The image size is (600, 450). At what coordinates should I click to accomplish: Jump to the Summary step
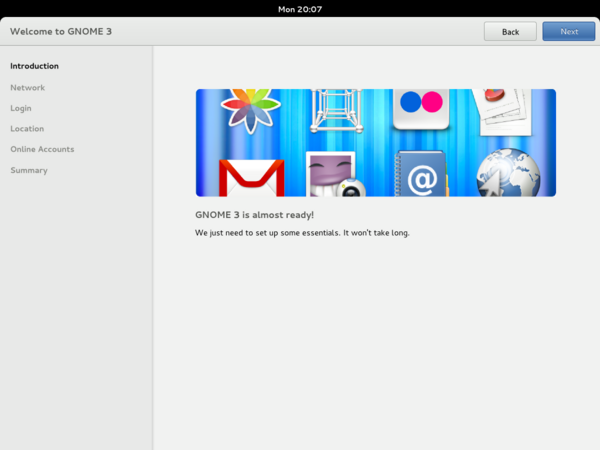[29, 170]
